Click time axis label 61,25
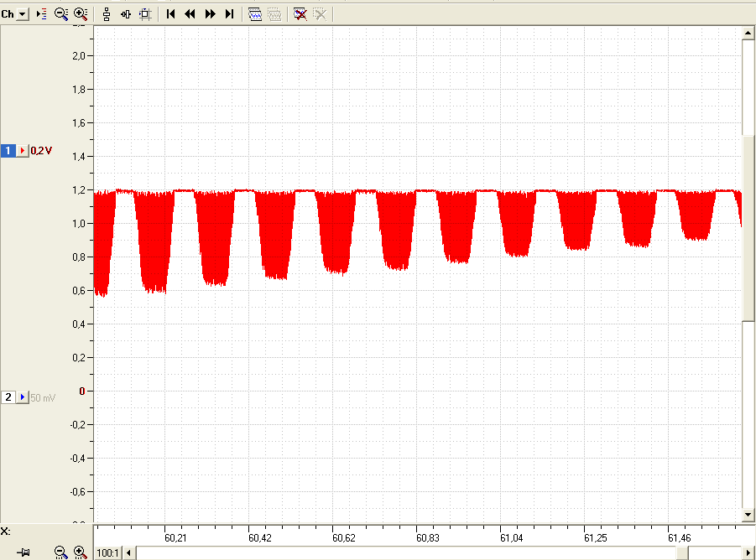 click(595, 538)
